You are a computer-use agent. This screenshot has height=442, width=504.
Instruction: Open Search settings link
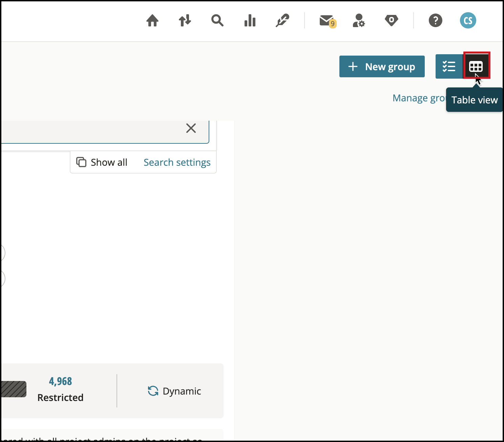tap(177, 162)
